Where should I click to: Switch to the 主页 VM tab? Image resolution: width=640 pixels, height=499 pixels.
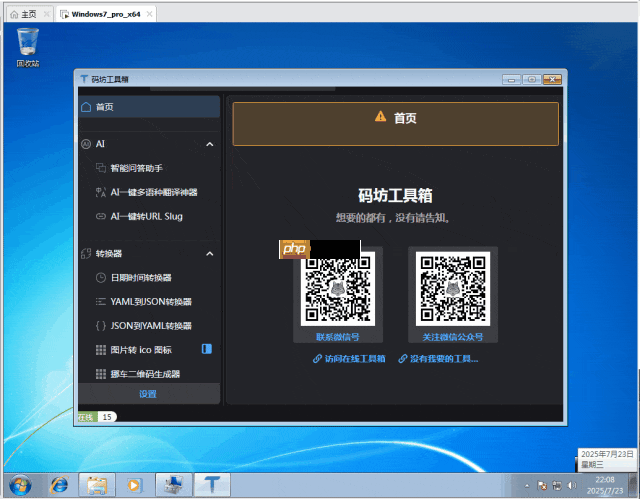click(x=29, y=14)
